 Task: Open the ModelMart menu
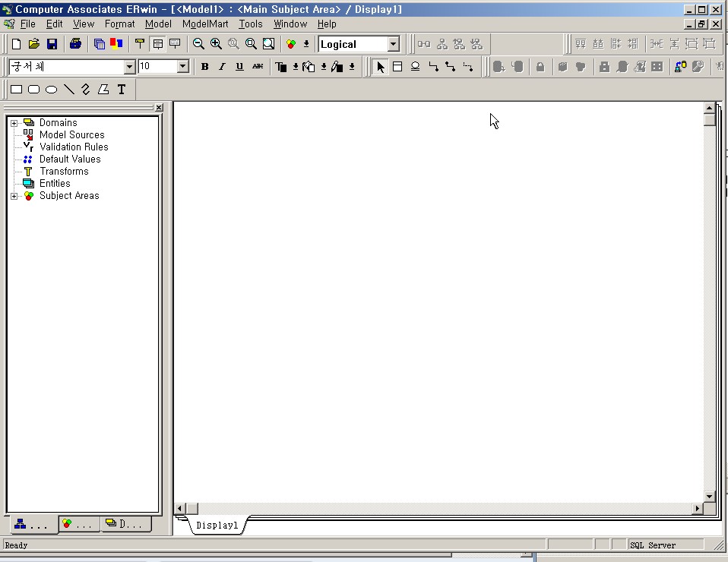coord(205,24)
